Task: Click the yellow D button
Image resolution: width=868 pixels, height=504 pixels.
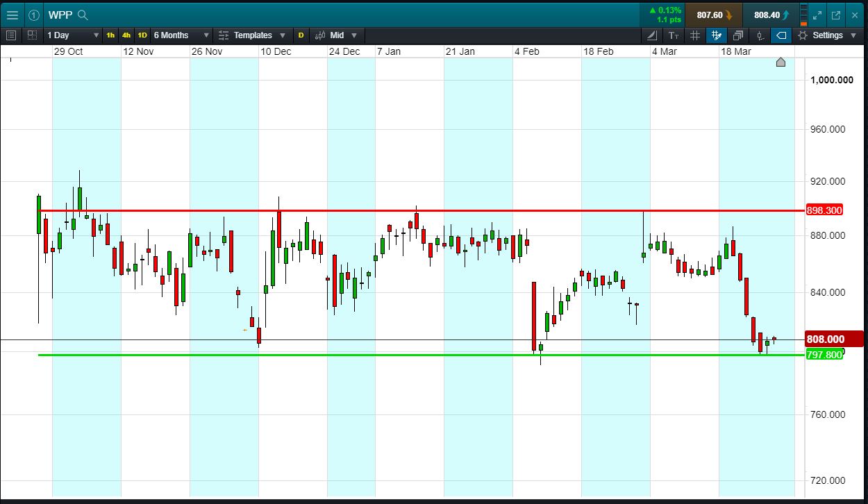Action: coord(301,35)
